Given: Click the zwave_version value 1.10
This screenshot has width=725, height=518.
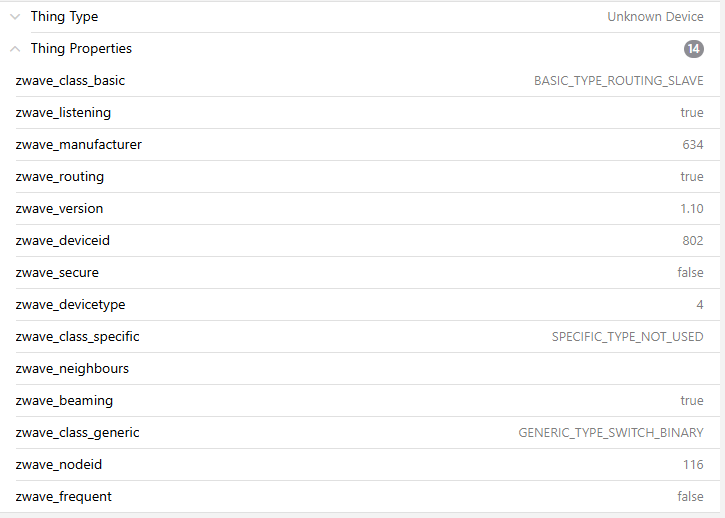Looking at the screenshot, I should point(691,209).
